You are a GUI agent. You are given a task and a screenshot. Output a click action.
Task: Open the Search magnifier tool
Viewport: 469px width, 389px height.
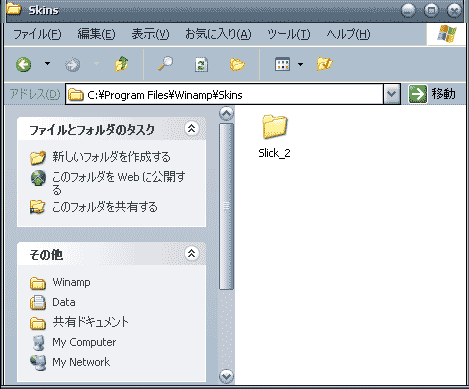pos(165,64)
